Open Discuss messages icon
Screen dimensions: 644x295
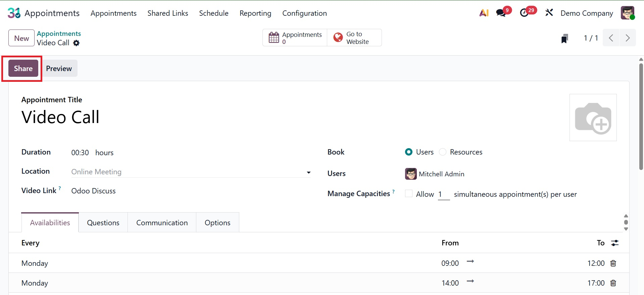501,13
